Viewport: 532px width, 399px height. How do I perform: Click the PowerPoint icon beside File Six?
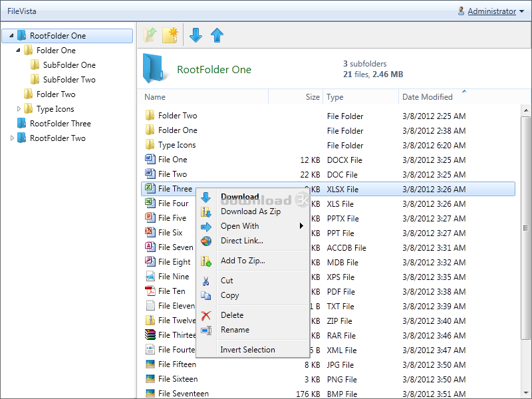pyautogui.click(x=150, y=232)
